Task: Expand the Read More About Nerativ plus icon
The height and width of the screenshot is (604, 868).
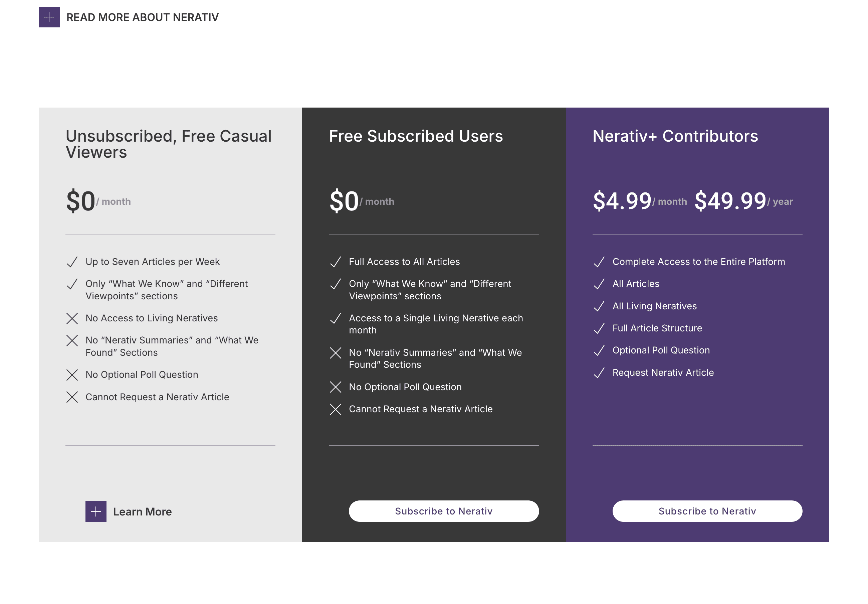Action: 49,17
